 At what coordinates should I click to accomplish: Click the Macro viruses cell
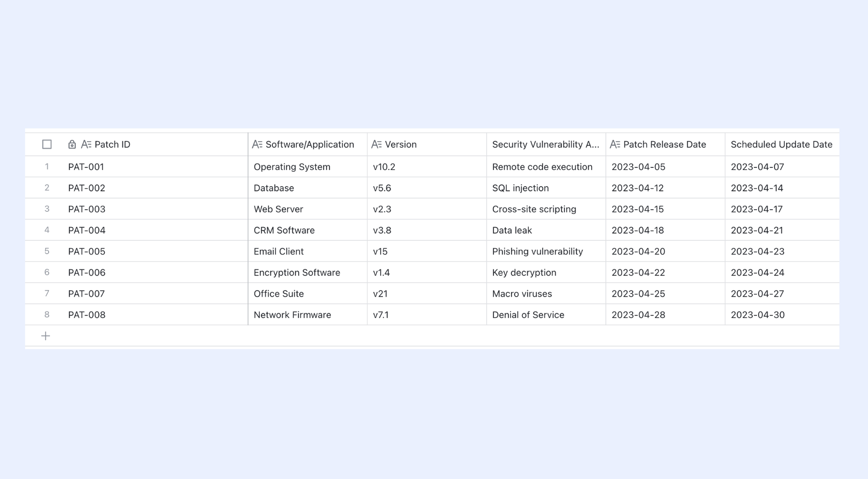point(546,294)
